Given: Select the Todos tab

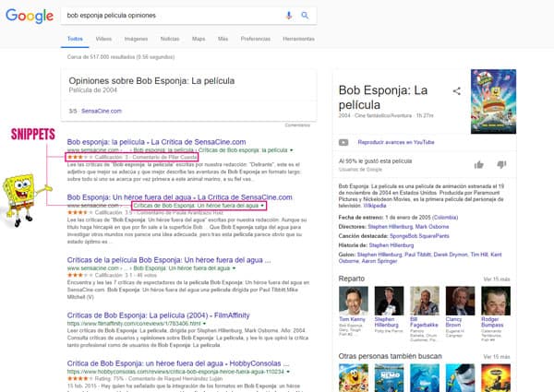Looking at the screenshot, I should click(75, 39).
